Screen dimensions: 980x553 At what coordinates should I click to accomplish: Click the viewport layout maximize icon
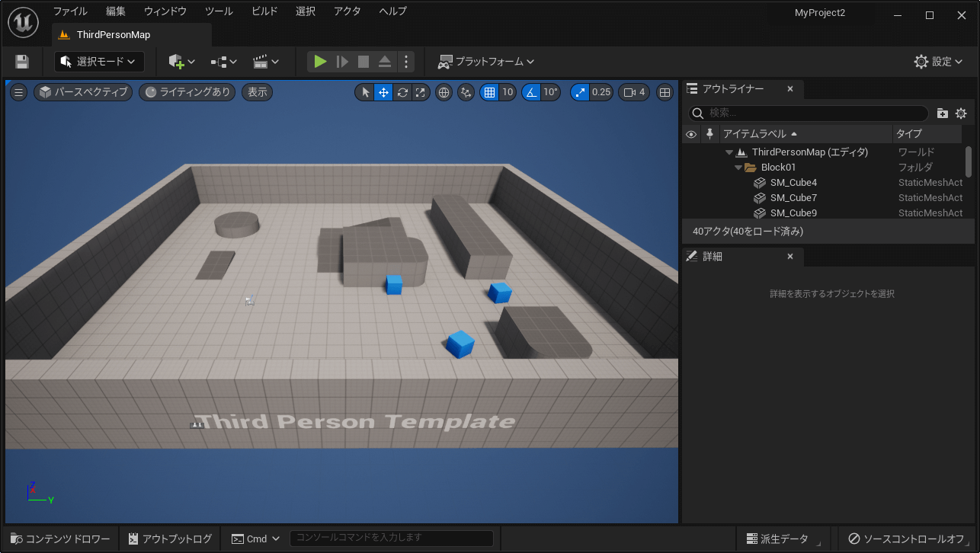click(665, 92)
